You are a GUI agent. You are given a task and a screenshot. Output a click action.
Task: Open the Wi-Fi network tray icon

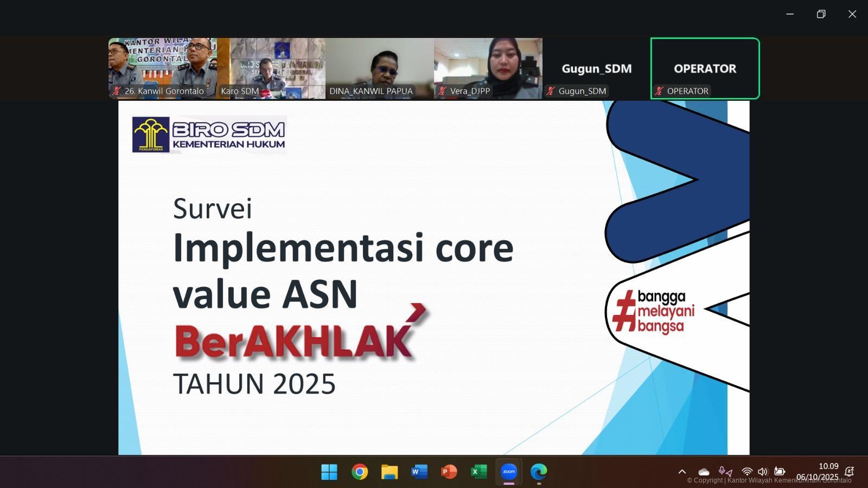coord(747,472)
